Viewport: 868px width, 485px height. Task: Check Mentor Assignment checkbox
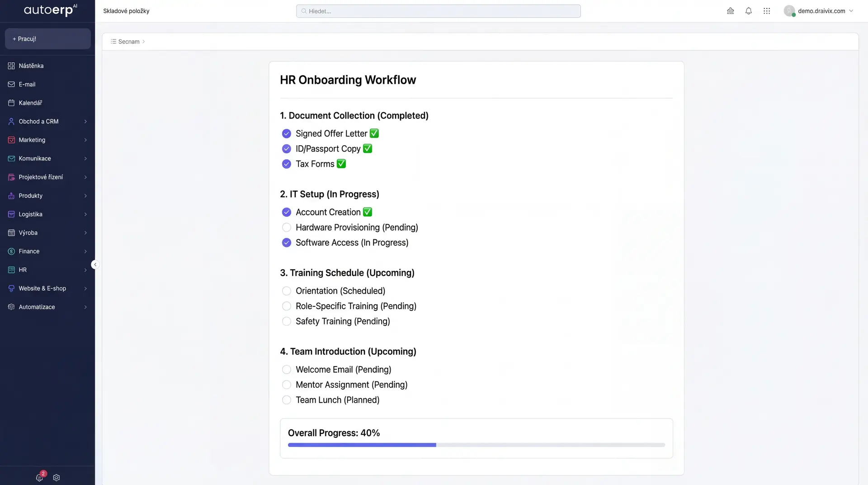coord(287,385)
